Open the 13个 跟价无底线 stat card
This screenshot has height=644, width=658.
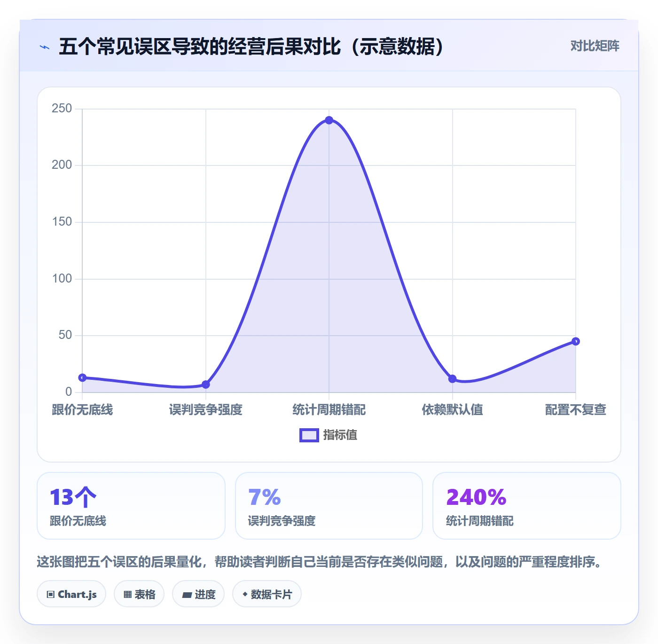pos(131,506)
